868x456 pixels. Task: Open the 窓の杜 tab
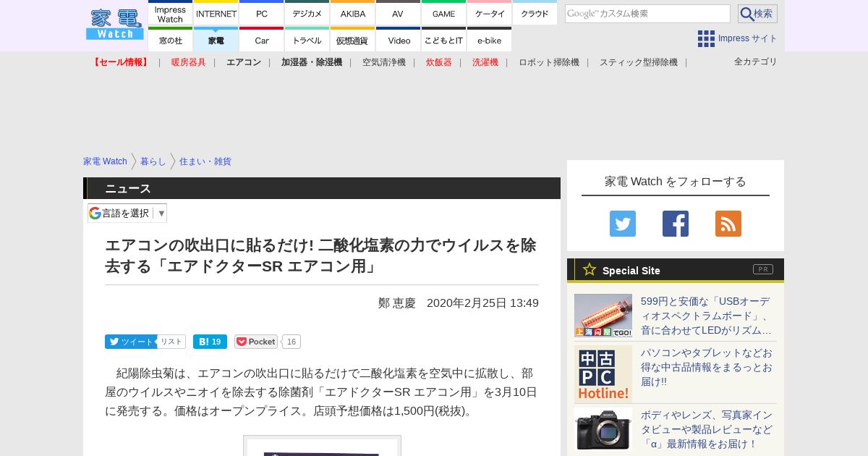(x=171, y=40)
